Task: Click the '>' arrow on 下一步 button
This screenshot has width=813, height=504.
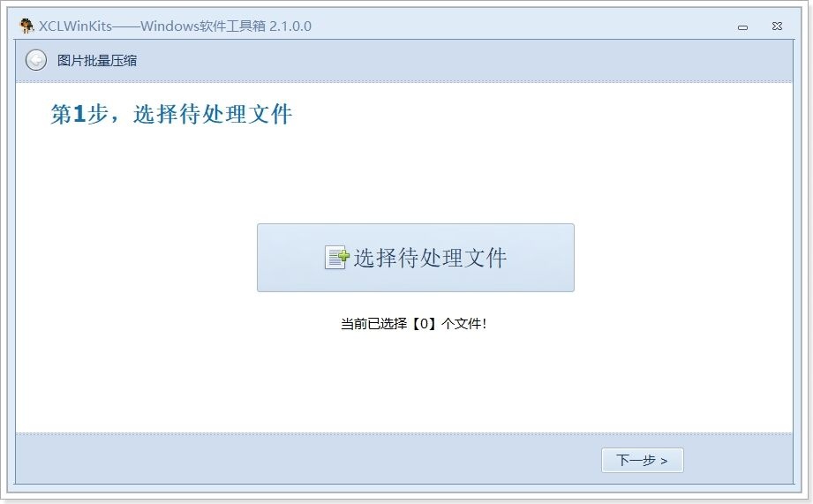Action: pos(664,461)
